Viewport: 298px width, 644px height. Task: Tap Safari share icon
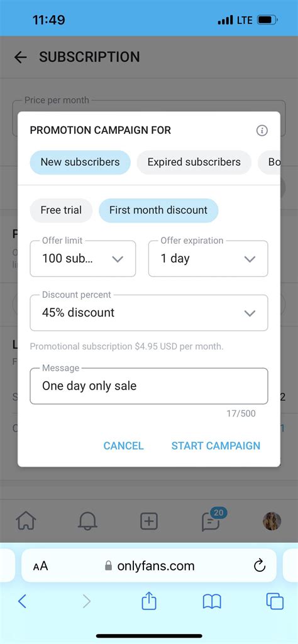click(x=149, y=602)
